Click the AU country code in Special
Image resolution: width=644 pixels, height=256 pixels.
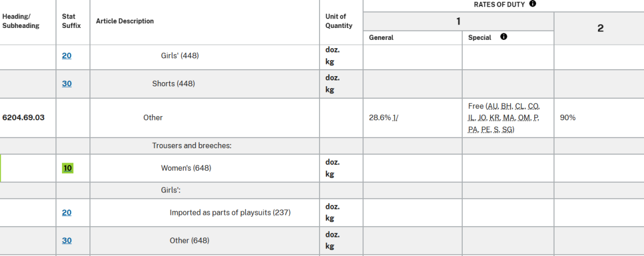tap(493, 106)
